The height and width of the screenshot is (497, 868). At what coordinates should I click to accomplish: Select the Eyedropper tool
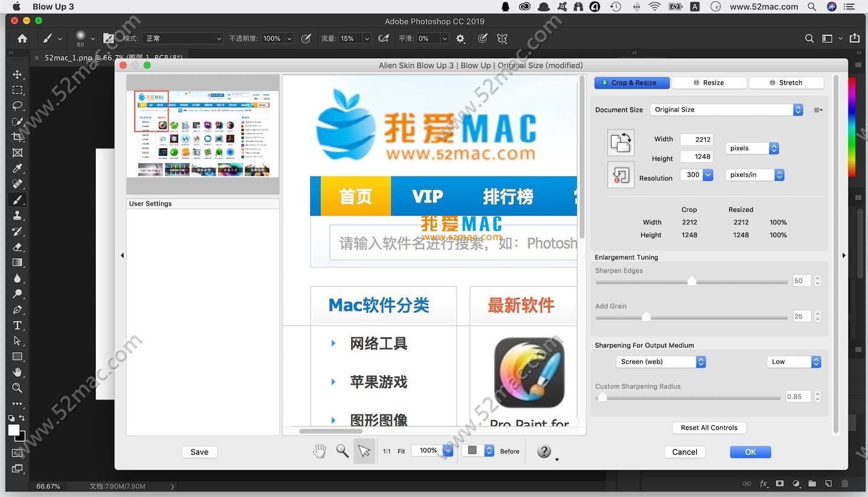[x=17, y=168]
